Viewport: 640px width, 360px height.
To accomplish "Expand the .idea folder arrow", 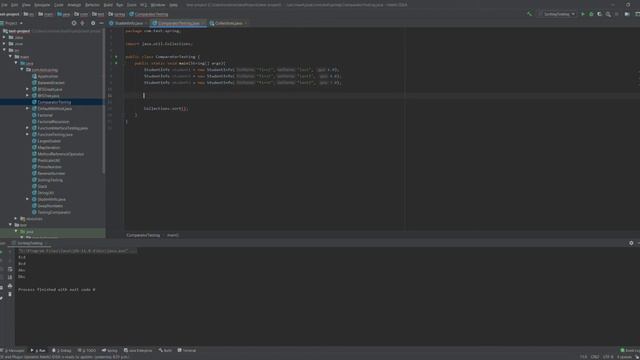I will 4,37.
